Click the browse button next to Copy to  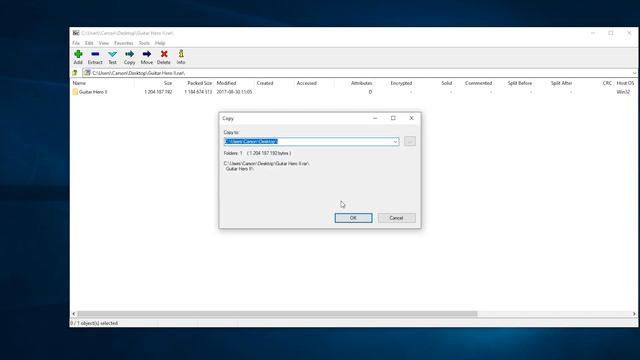click(x=410, y=141)
